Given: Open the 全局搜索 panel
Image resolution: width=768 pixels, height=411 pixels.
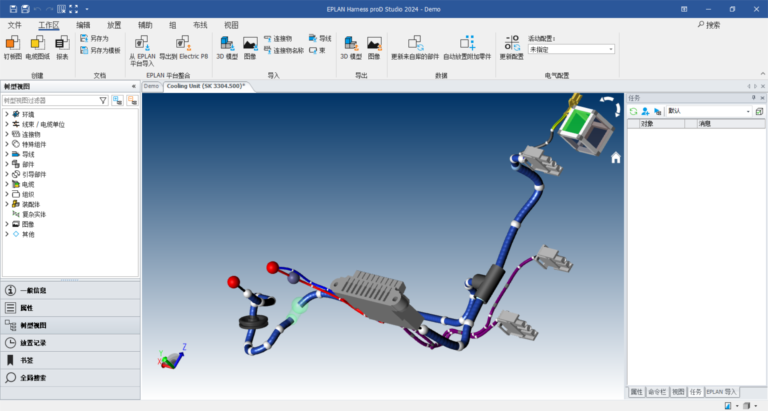Looking at the screenshot, I should 71,378.
